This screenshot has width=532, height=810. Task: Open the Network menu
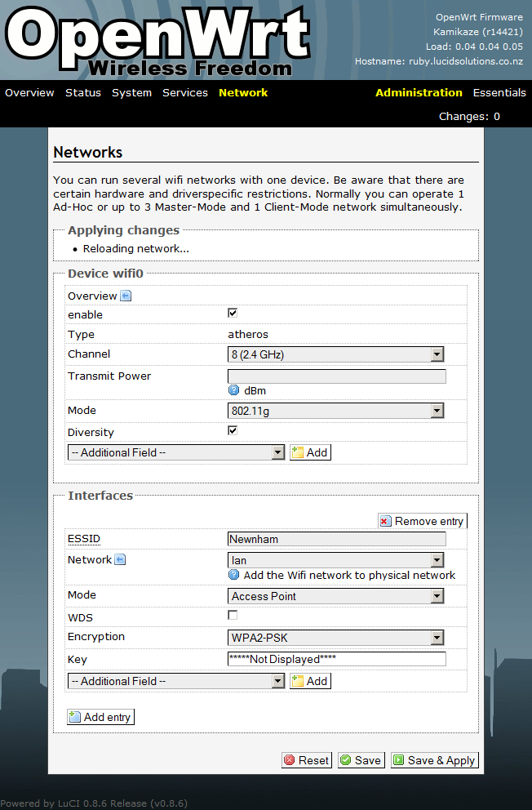coord(243,93)
